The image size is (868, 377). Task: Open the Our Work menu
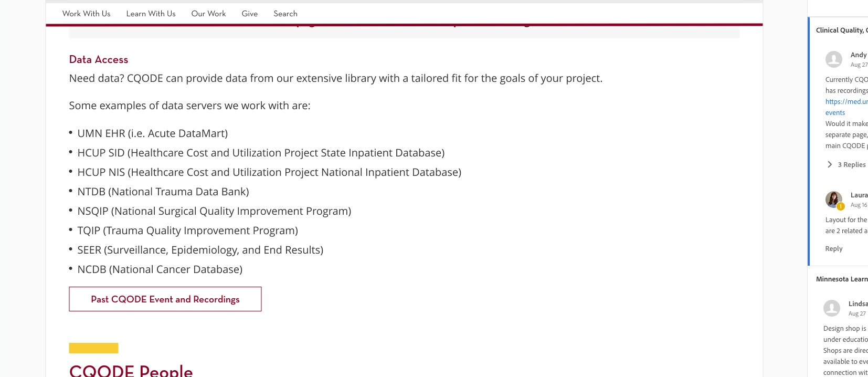tap(208, 14)
